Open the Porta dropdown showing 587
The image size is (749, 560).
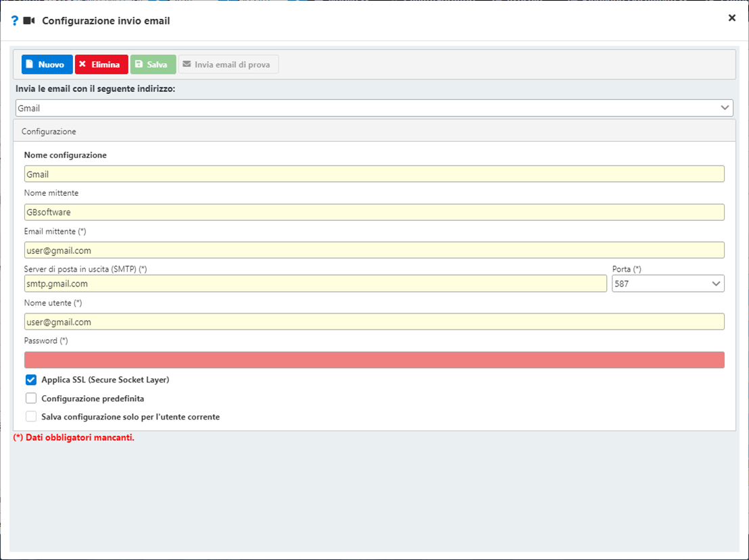click(x=668, y=284)
